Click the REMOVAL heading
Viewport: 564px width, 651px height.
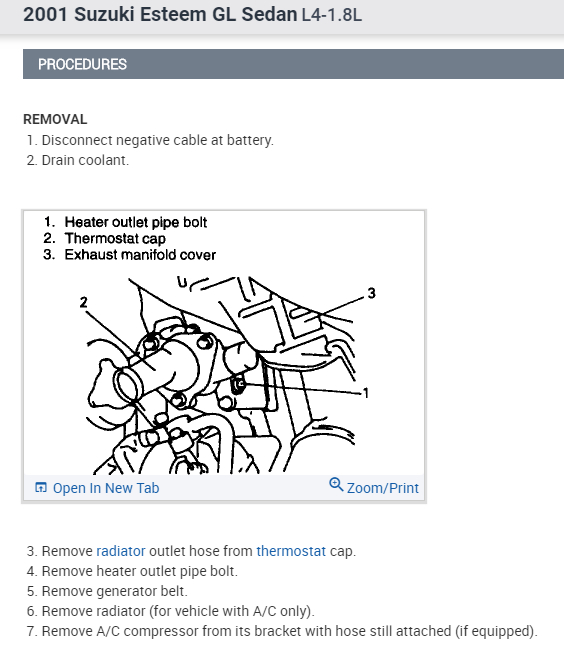tap(55, 120)
